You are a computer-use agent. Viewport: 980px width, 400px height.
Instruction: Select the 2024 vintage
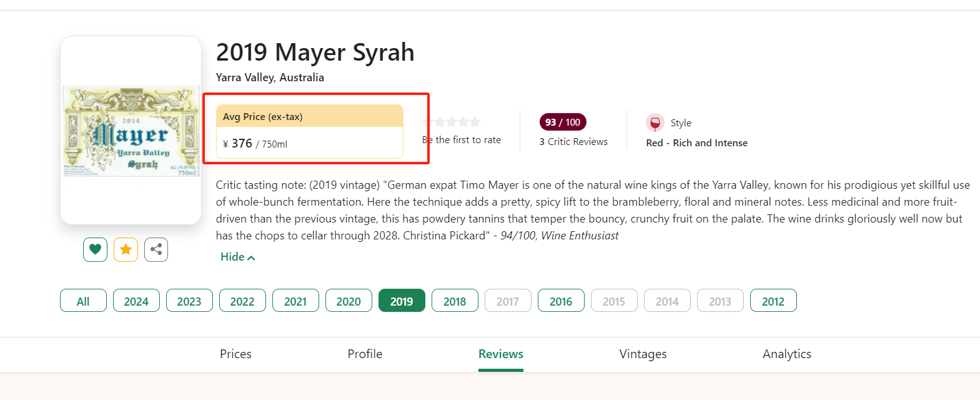[136, 301]
